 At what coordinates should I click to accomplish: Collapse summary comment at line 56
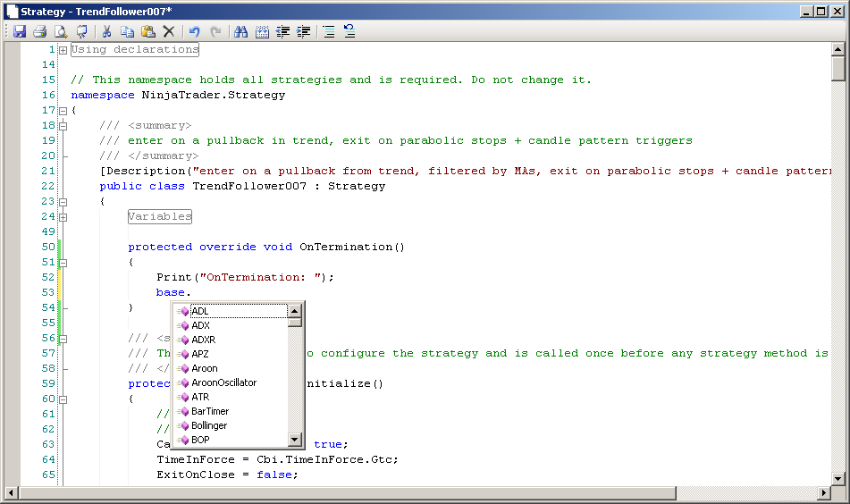tap(63, 339)
